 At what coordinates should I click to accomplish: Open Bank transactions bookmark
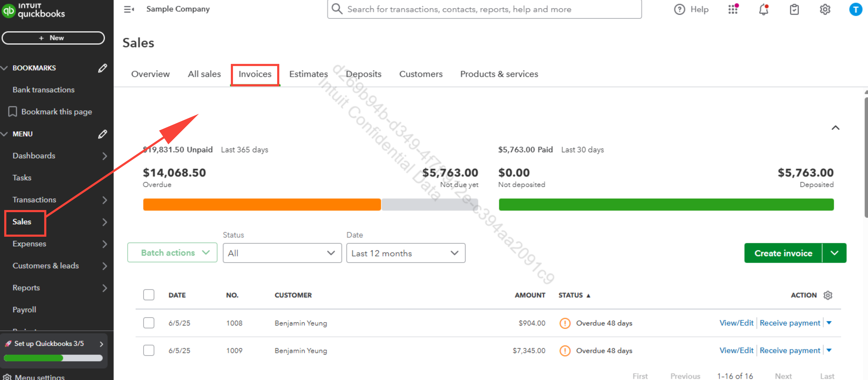coord(44,90)
